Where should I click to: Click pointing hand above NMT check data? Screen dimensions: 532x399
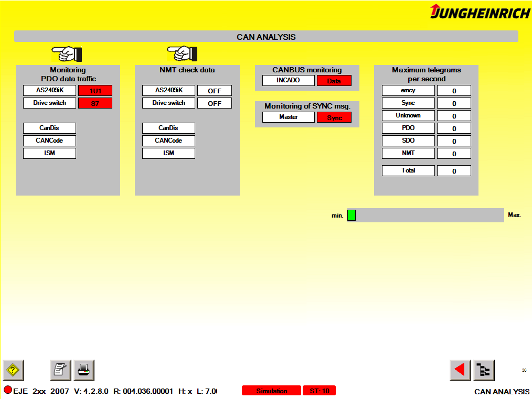pos(182,53)
